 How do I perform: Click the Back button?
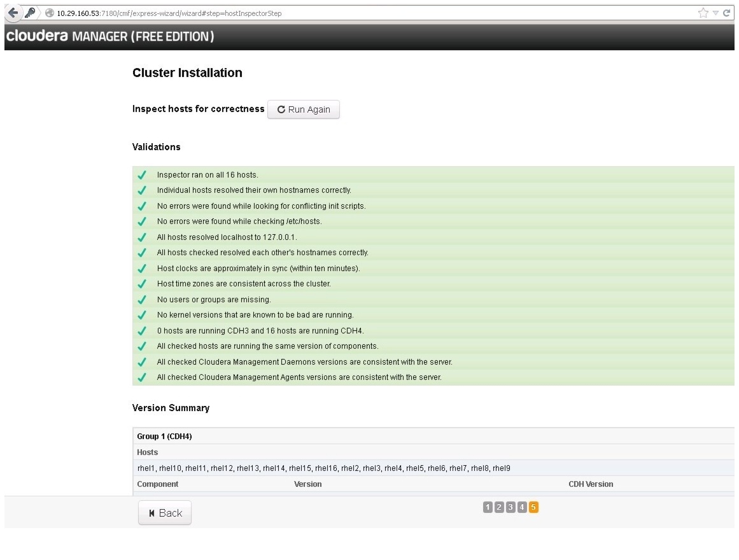pyautogui.click(x=165, y=513)
